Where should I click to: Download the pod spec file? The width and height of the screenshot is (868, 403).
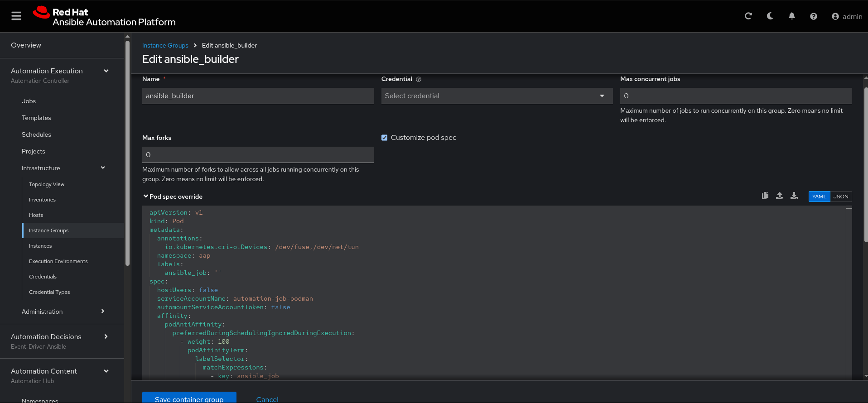point(794,196)
